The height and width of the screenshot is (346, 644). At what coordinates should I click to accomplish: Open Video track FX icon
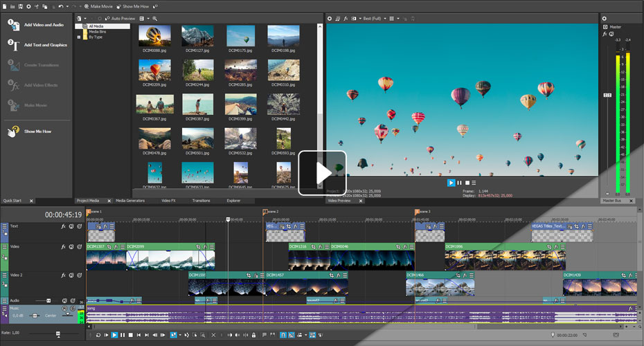pyautogui.click(x=63, y=246)
